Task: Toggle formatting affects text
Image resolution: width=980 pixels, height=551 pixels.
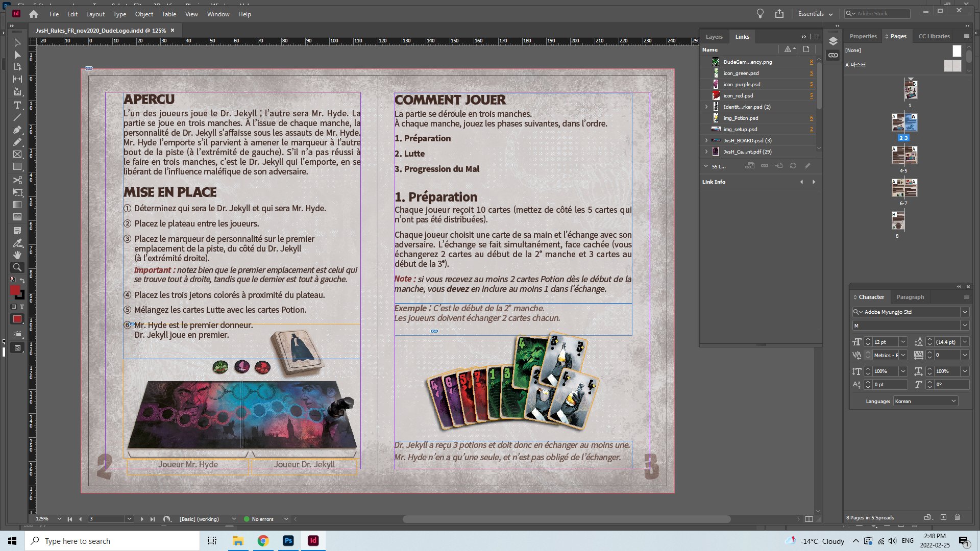Action: pyautogui.click(x=21, y=307)
